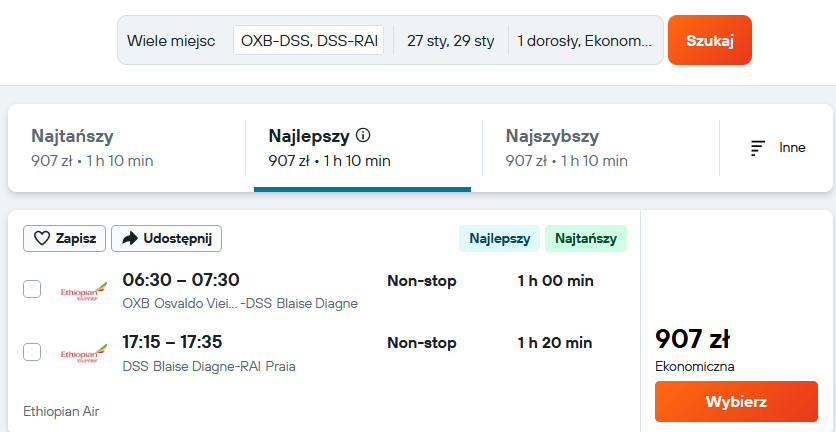Click the heart icon on Zapisz

click(x=42, y=238)
